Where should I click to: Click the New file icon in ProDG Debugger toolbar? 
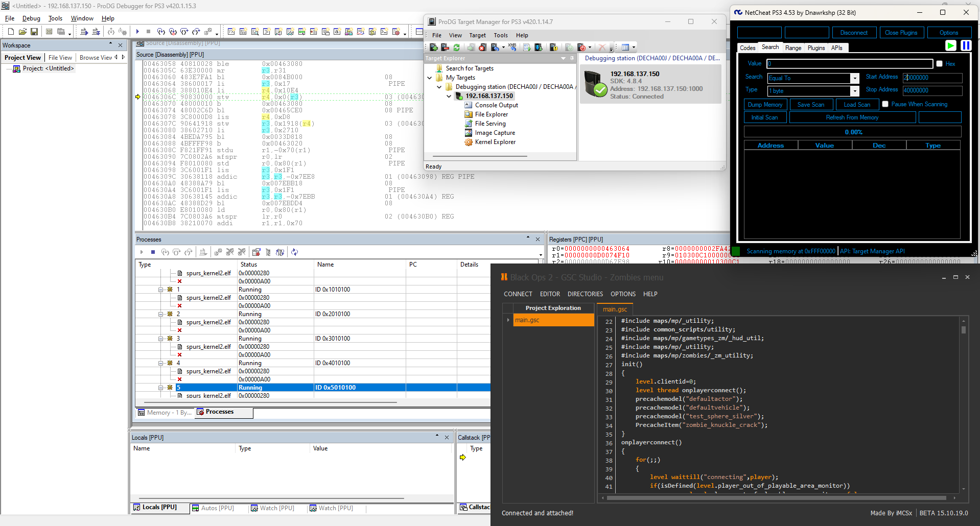click(x=11, y=32)
